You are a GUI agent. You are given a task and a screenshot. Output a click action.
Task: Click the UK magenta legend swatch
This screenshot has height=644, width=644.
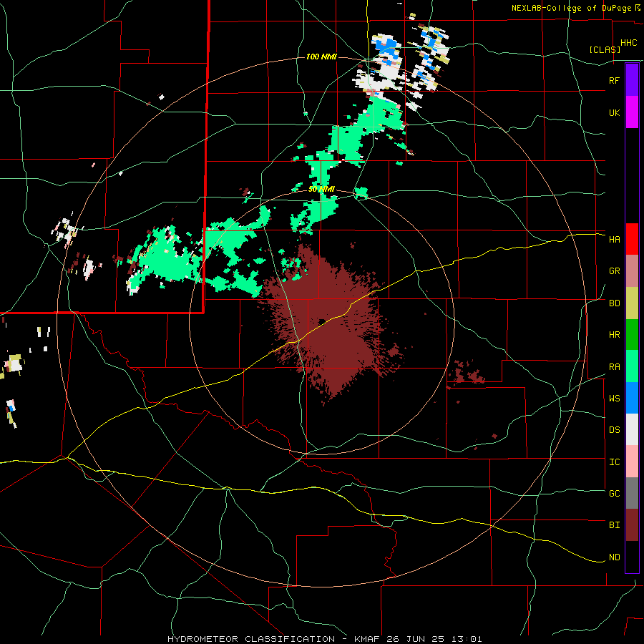[x=632, y=112]
